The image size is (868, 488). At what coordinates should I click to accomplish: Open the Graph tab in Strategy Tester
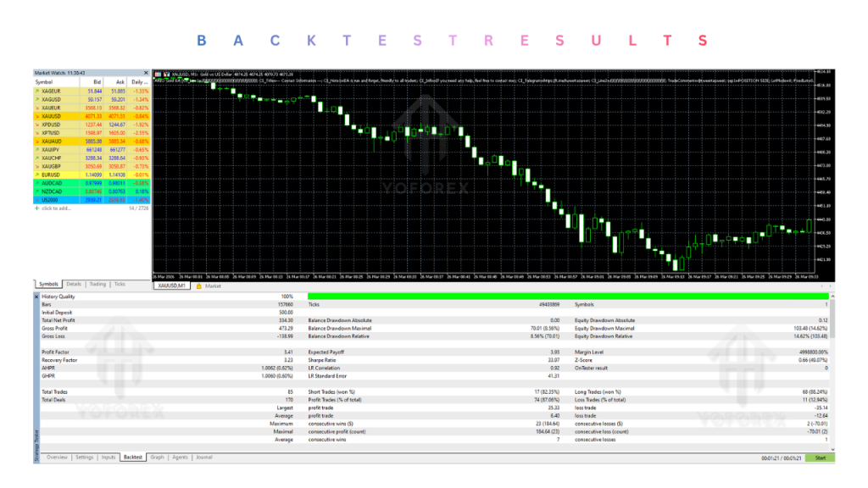157,457
